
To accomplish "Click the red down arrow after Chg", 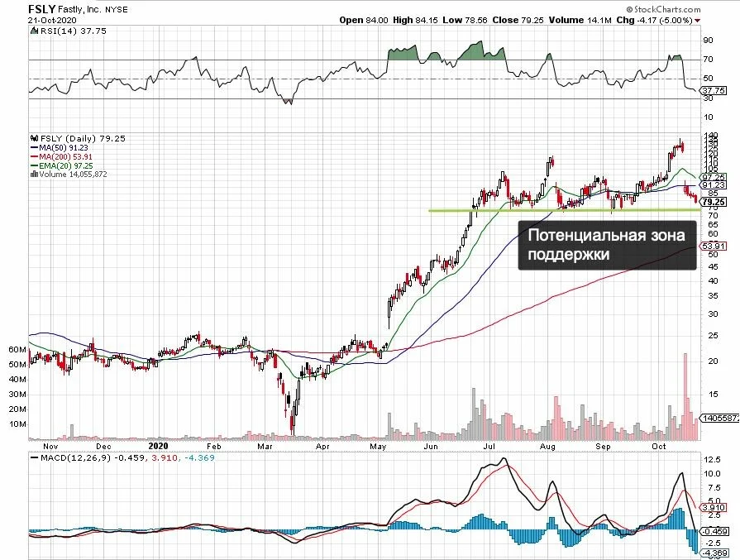I will [x=698, y=21].
